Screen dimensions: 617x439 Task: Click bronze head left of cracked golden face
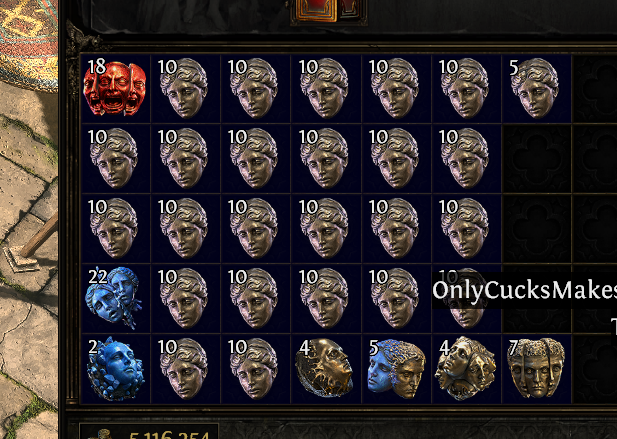pos(255,369)
